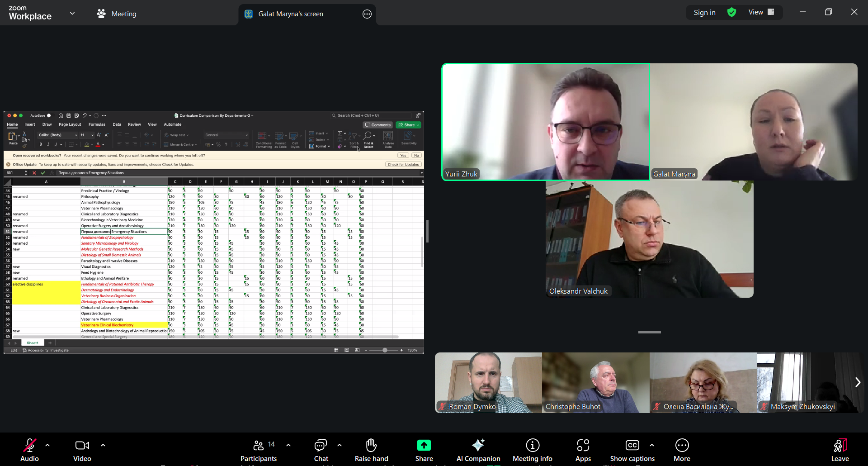868x466 pixels.
Task: Switch to the Sheet1 tab
Action: coord(33,343)
